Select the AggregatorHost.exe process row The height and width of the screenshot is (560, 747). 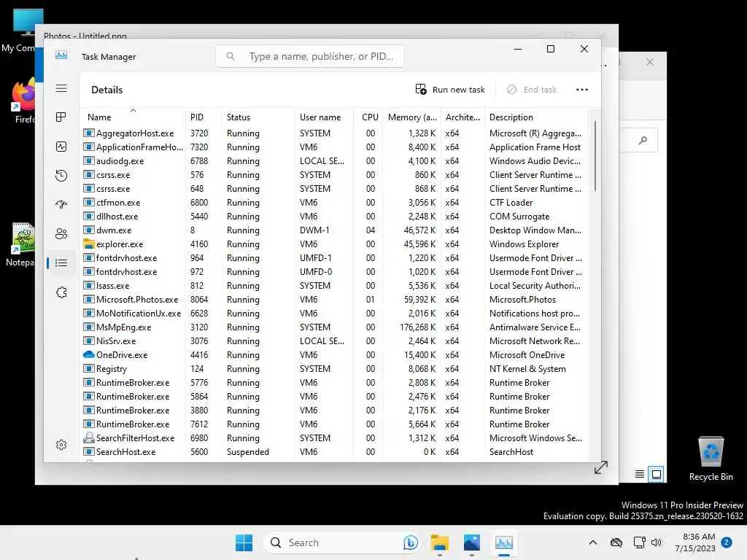(333, 133)
